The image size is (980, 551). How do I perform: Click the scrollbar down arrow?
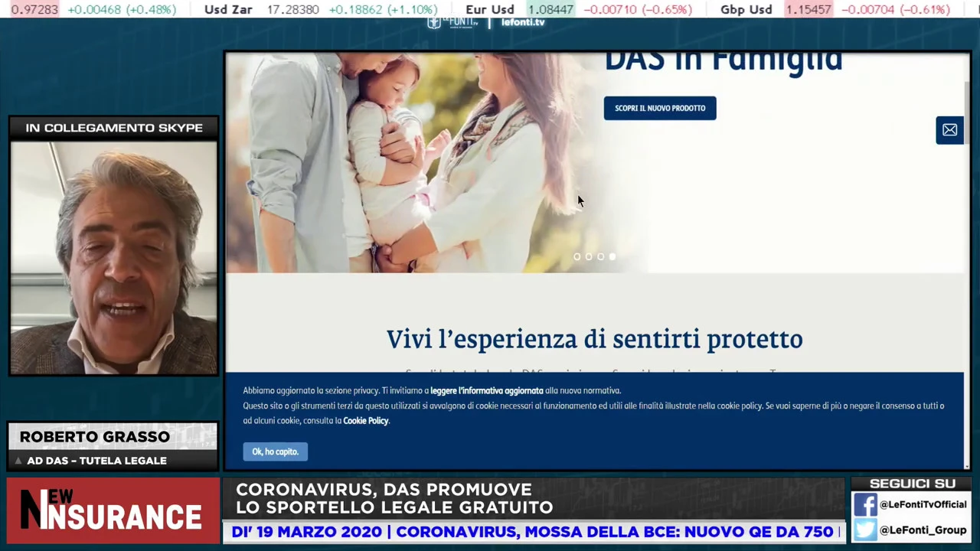tap(966, 465)
